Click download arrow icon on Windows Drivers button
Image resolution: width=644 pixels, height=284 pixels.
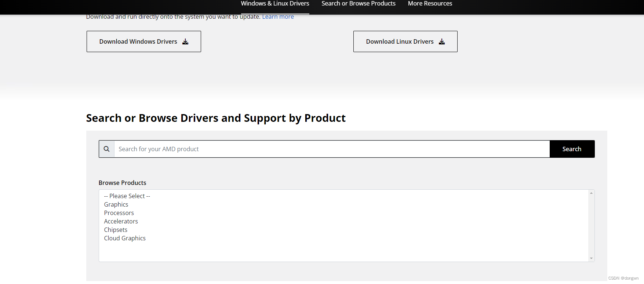(x=185, y=41)
